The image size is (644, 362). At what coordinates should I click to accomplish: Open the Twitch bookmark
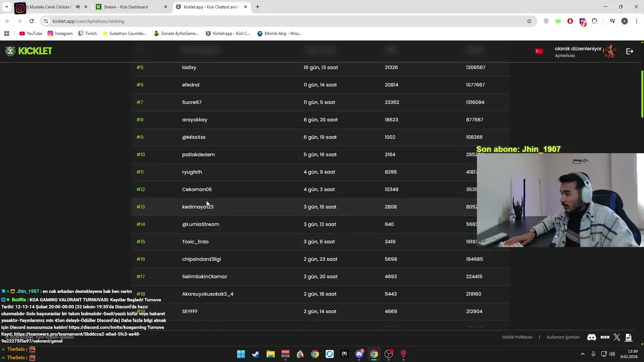[x=88, y=34]
